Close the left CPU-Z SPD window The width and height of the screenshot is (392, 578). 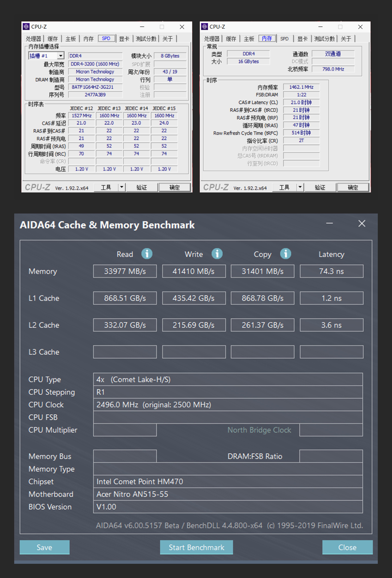pos(182,27)
